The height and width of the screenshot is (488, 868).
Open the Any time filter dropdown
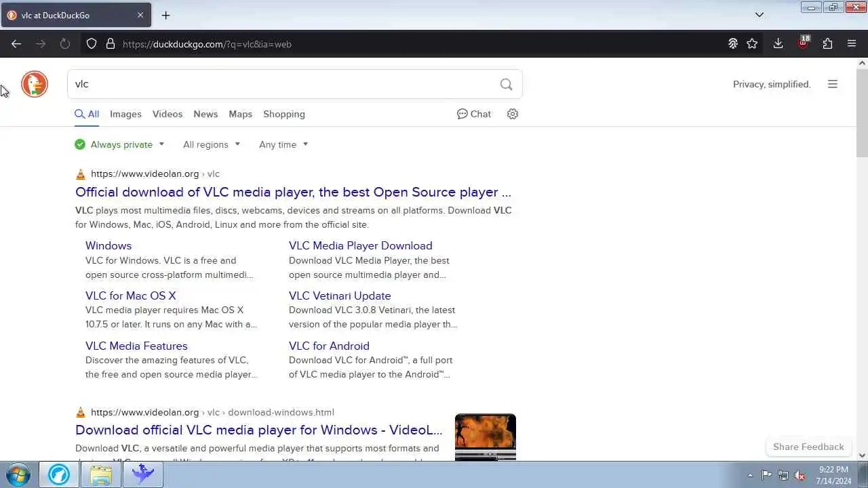(x=283, y=144)
